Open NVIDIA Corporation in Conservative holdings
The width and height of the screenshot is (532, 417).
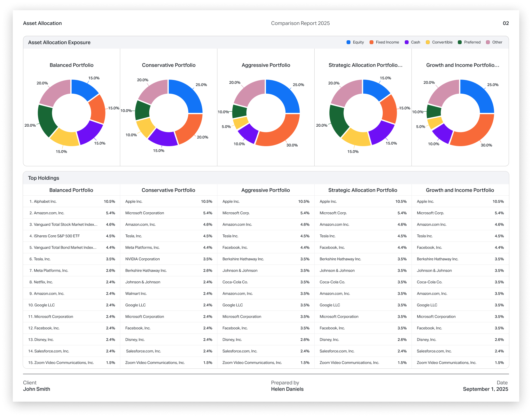pos(142,259)
